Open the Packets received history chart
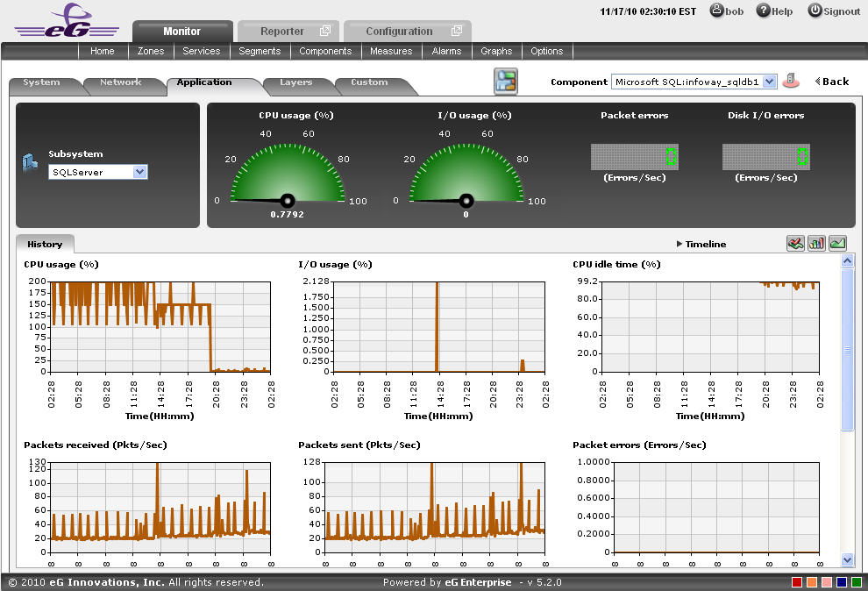This screenshot has height=591, width=868. (x=160, y=508)
